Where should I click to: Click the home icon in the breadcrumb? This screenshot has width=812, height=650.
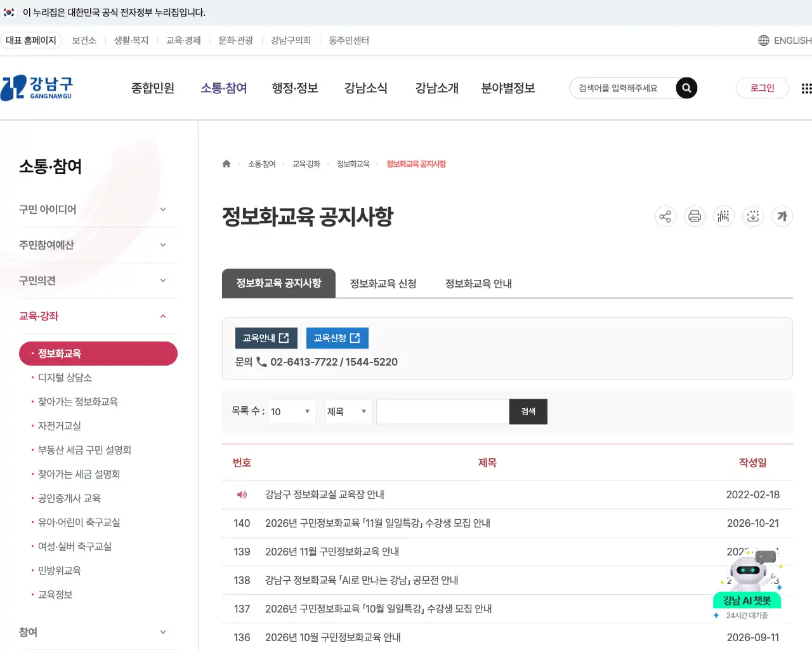click(226, 164)
